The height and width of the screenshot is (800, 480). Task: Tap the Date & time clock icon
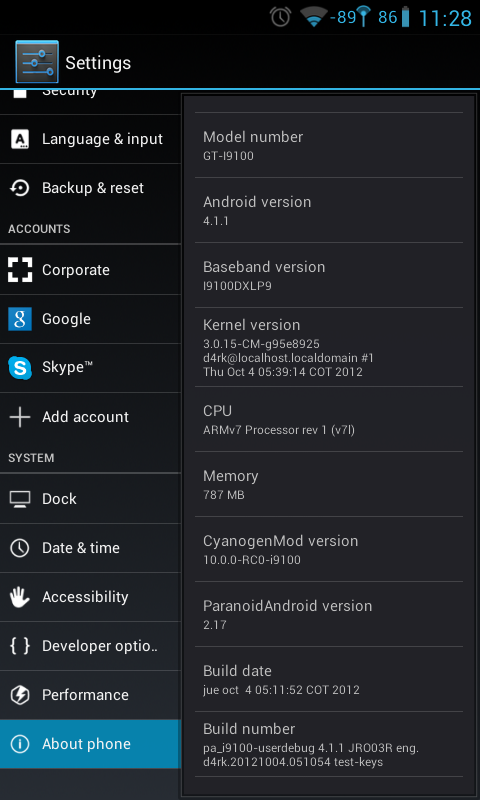20,548
